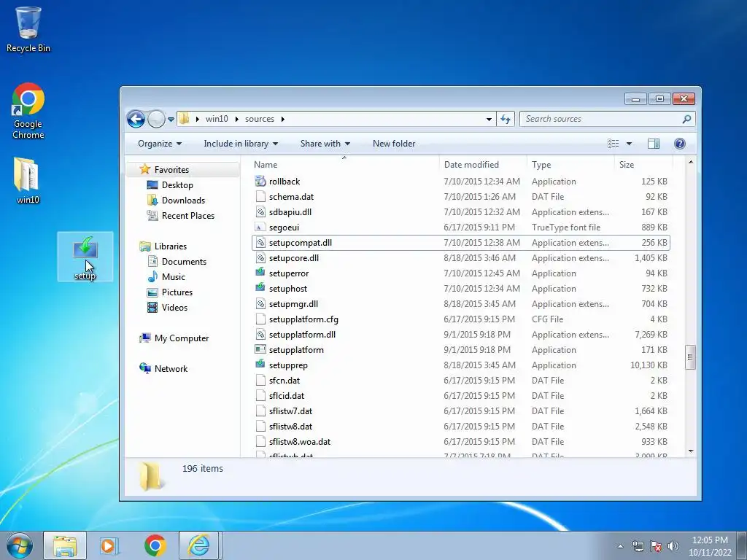
Task: Select the setuphost application icon
Action: 260,288
